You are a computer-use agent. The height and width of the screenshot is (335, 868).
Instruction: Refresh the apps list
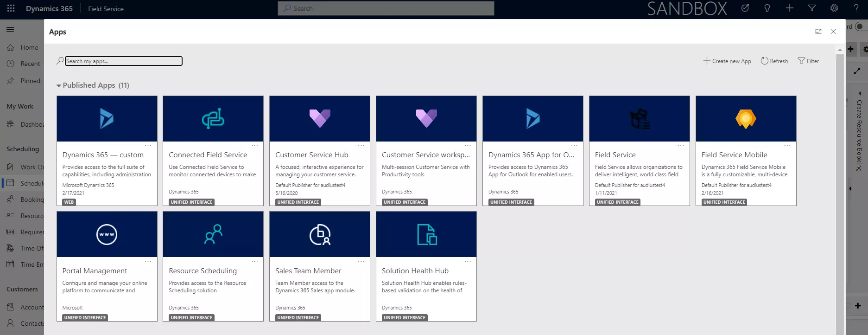(x=774, y=61)
